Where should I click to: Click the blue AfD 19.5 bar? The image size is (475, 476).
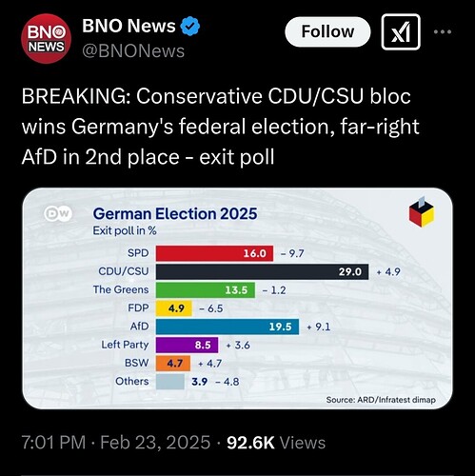[228, 327]
